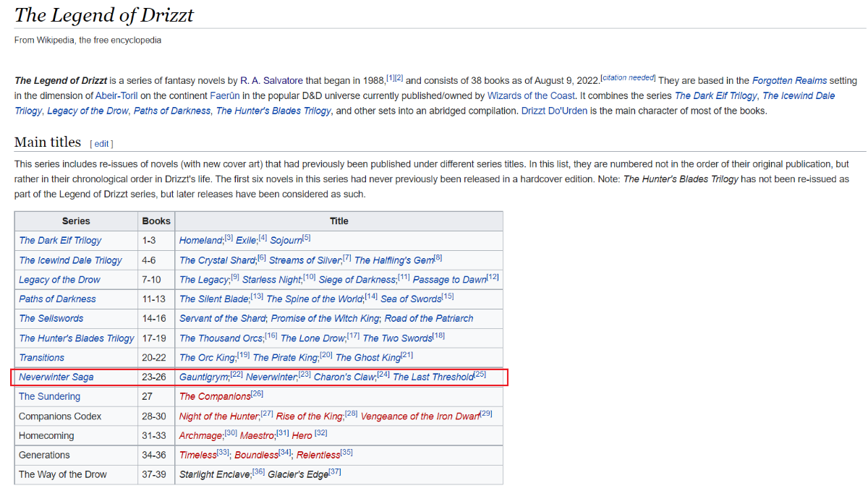Open Night of the Hunter red link
Viewport: 868px width, 496px height.
219,416
